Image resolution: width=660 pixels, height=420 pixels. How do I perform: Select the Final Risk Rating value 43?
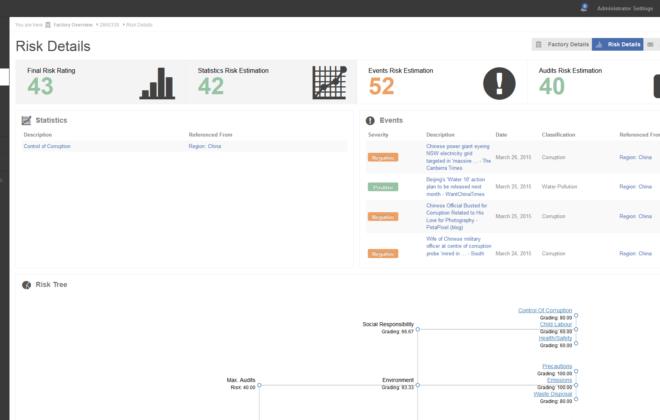pos(40,86)
